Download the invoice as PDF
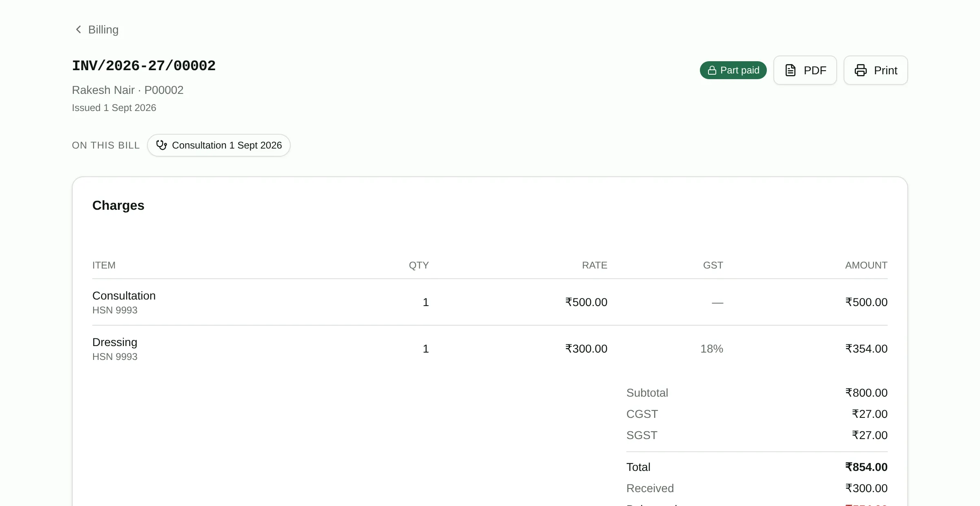Viewport: 980px width, 506px height. tap(805, 70)
